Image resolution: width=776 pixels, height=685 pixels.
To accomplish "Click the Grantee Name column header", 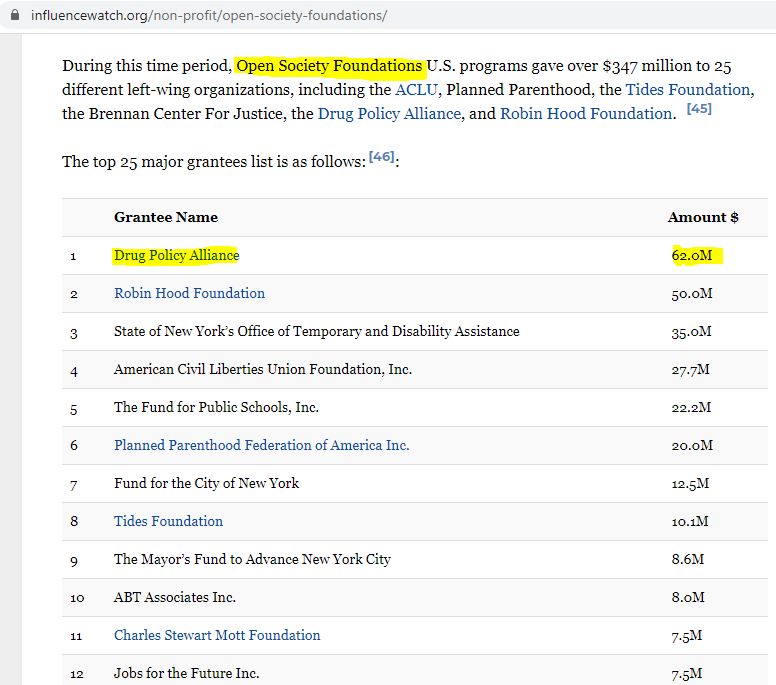I will [166, 217].
